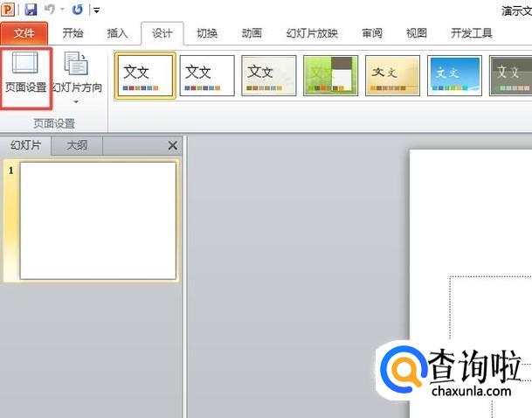Select the blue sky design theme
The height and width of the screenshot is (418, 532).
point(454,74)
